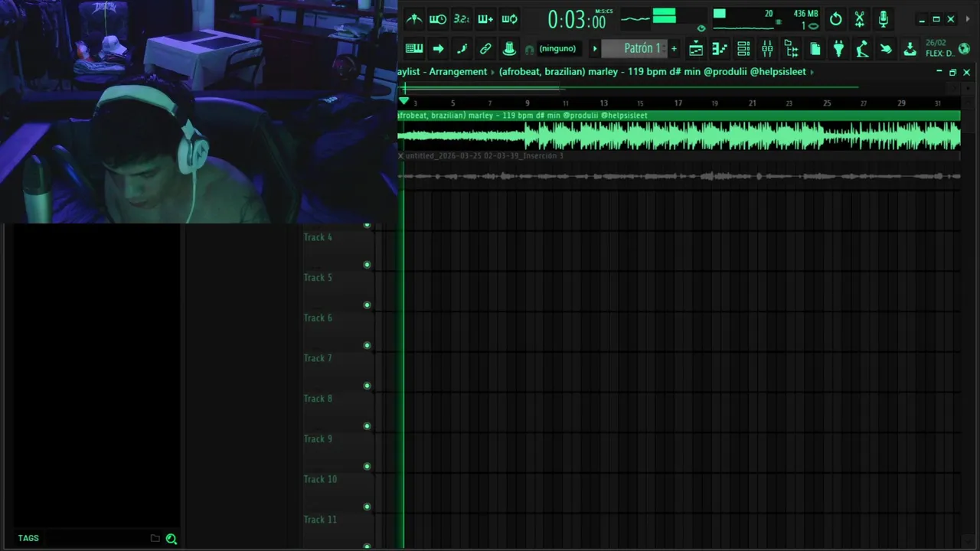
Task: Open the FLEX news panel entry
Action: (939, 48)
